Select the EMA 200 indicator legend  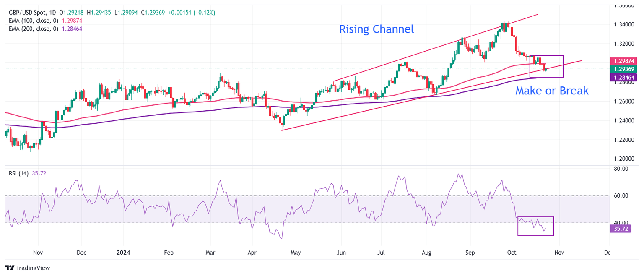[34, 29]
